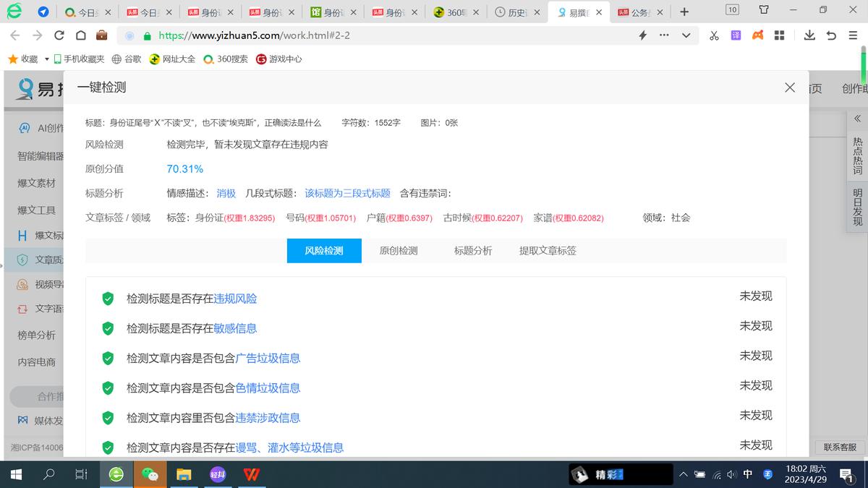Click the 媒体发布 sidebar icon
868x488 pixels.
point(22,420)
